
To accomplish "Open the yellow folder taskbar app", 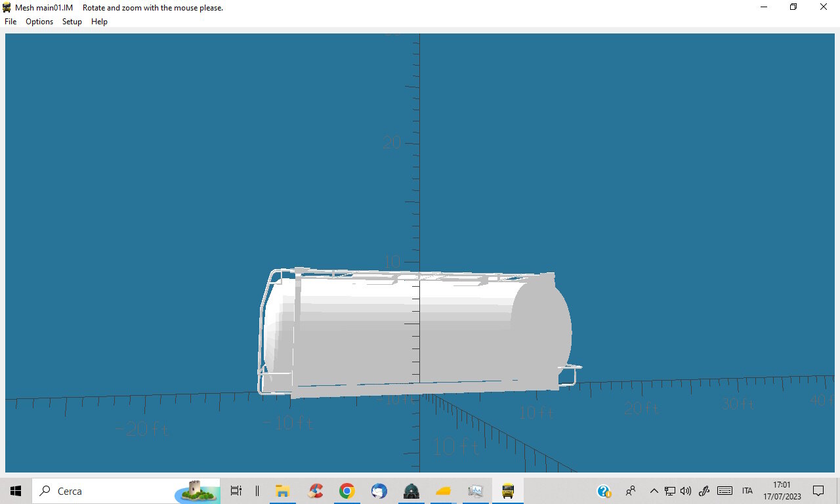I will click(444, 491).
